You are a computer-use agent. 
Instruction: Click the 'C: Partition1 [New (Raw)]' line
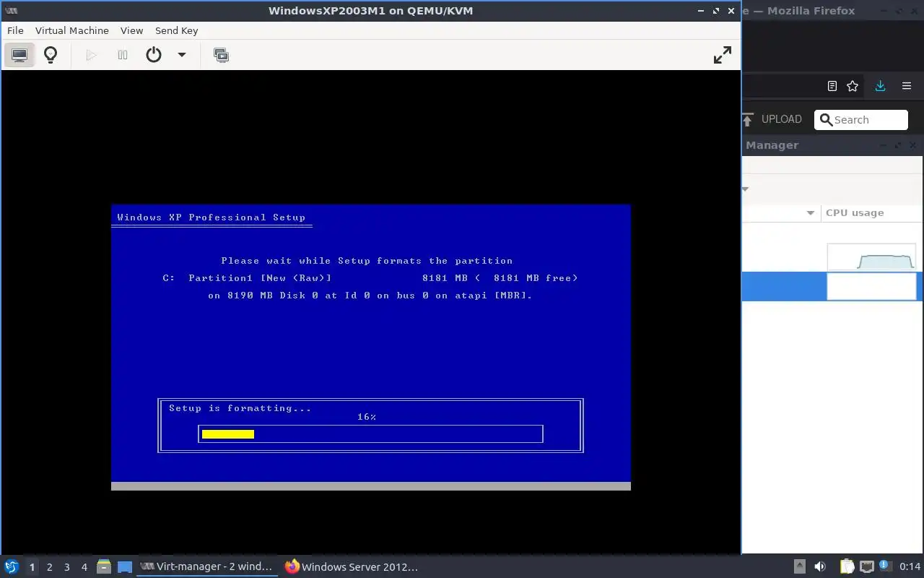coord(370,278)
